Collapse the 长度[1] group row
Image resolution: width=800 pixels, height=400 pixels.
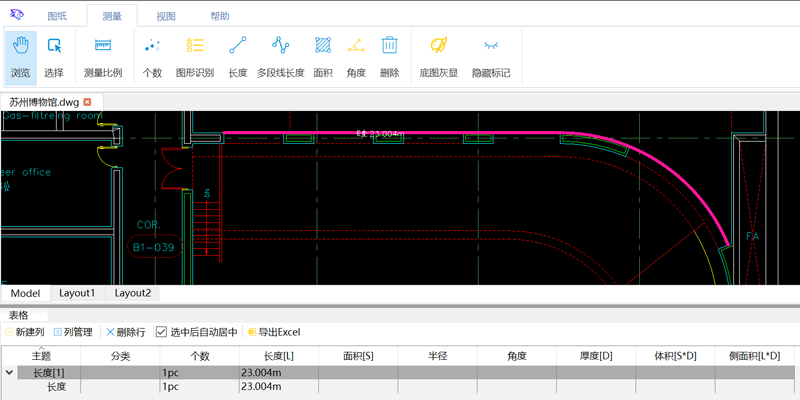10,373
